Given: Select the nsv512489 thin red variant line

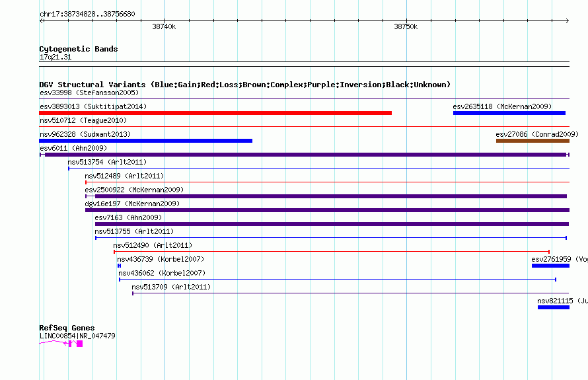Looking at the screenshot, I should click(x=328, y=182).
